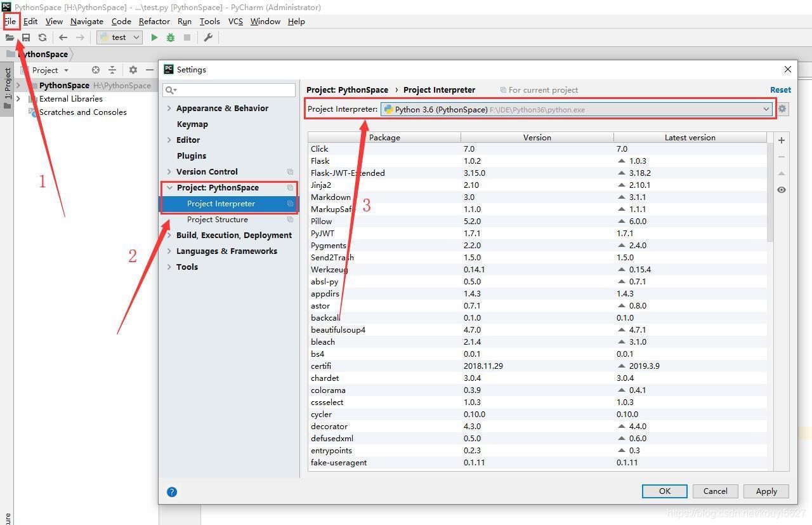Close the Settings dialog
Screen dimensions: 812x525
tap(788, 69)
